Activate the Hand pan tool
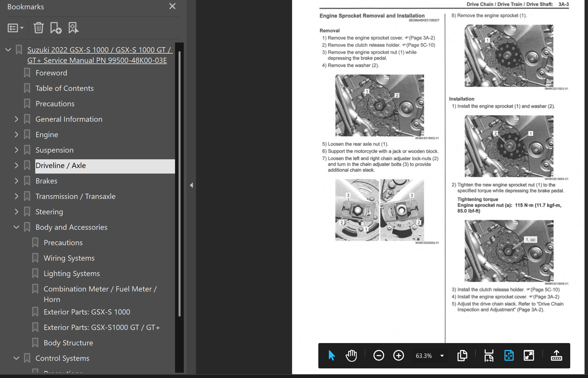Screen dimensions: 588x378 (x=351, y=356)
